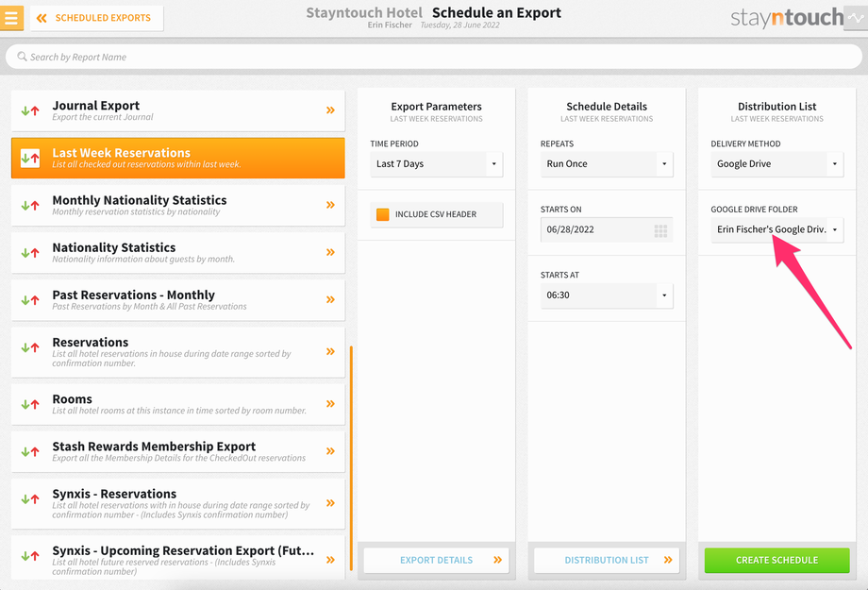Focus the Search by Report Name field
Screen dimensions: 868x590
[434, 57]
